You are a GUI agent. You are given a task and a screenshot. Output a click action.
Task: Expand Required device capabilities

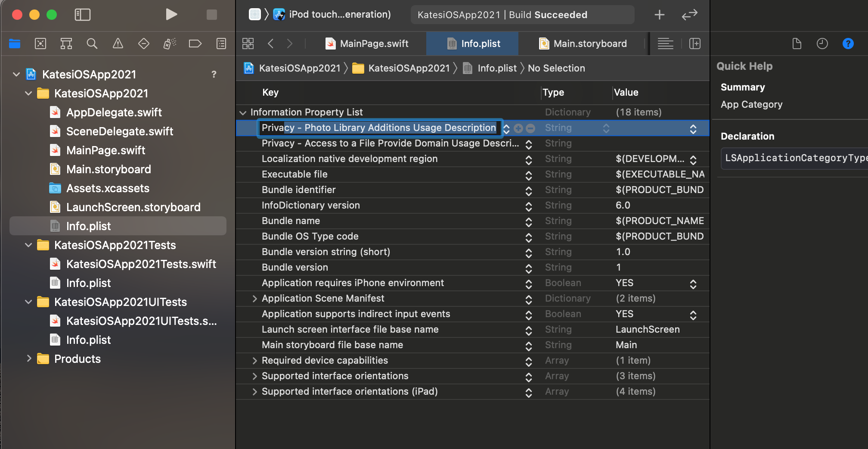254,361
